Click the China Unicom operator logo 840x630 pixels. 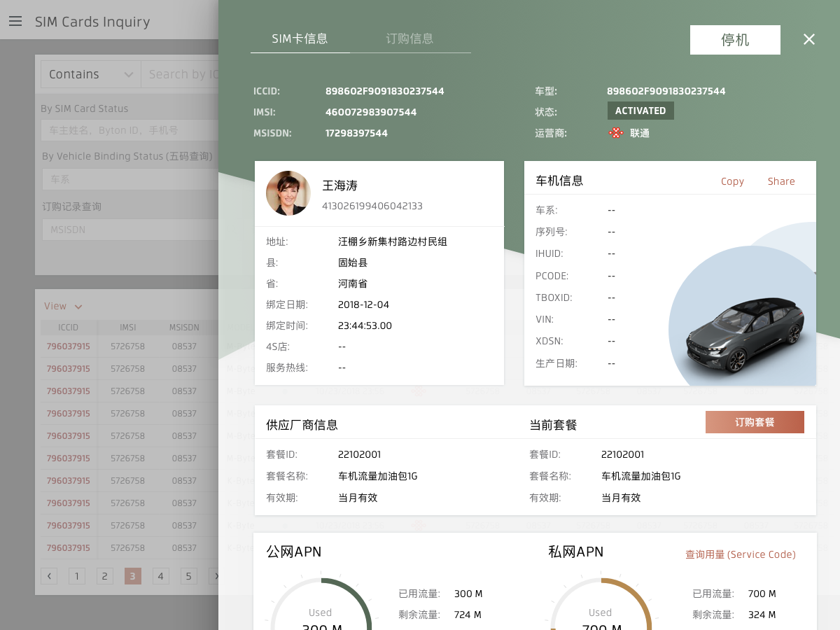615,133
